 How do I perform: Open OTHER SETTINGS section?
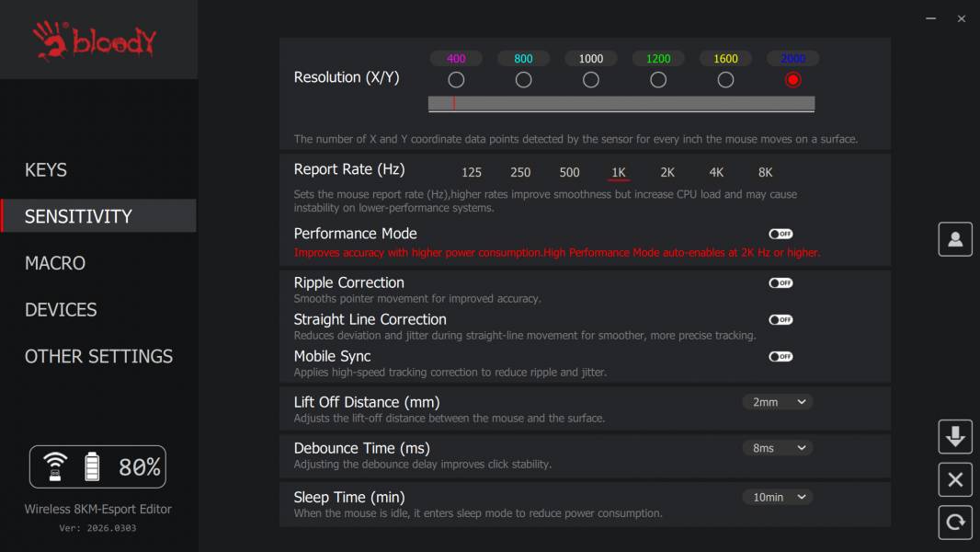point(98,356)
